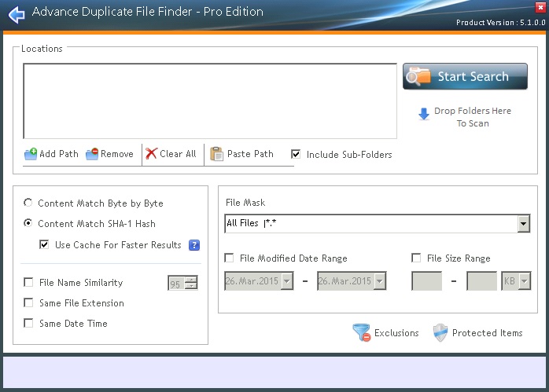The width and height of the screenshot is (549, 392).
Task: Open the end date picker dropdown
Action: [380, 280]
